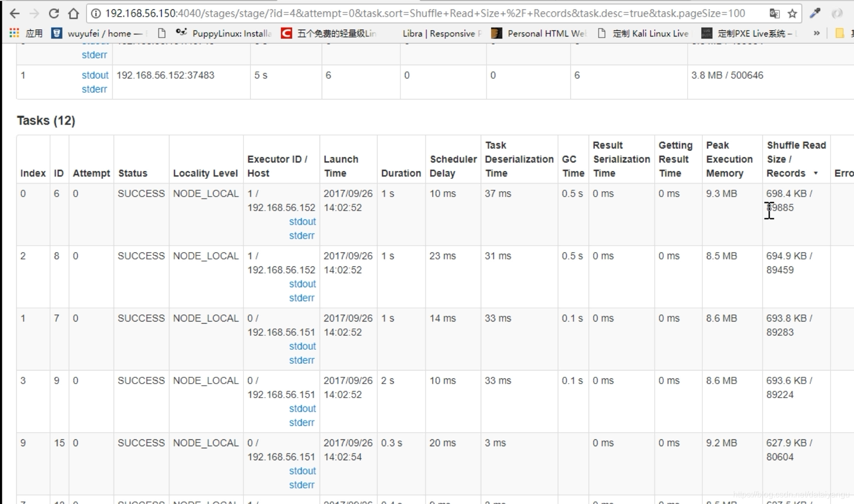Viewport: 854px width, 504px height.
Task: Open wuyufei / home bookmark
Action: coord(99,33)
